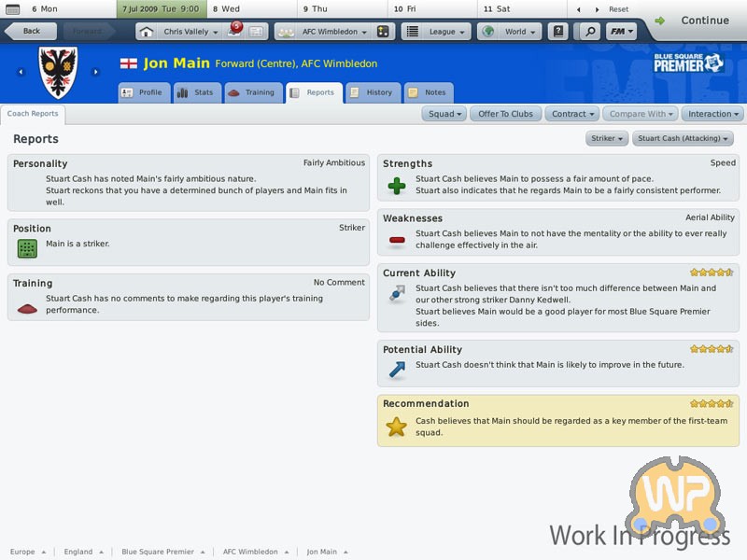Switch to the Profile tab

[144, 92]
